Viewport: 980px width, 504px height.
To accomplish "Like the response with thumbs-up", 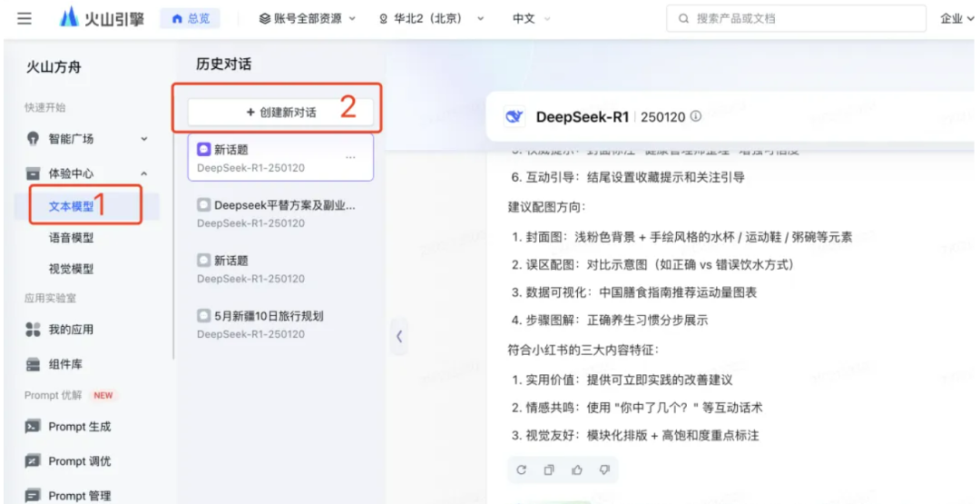I will pyautogui.click(x=576, y=469).
